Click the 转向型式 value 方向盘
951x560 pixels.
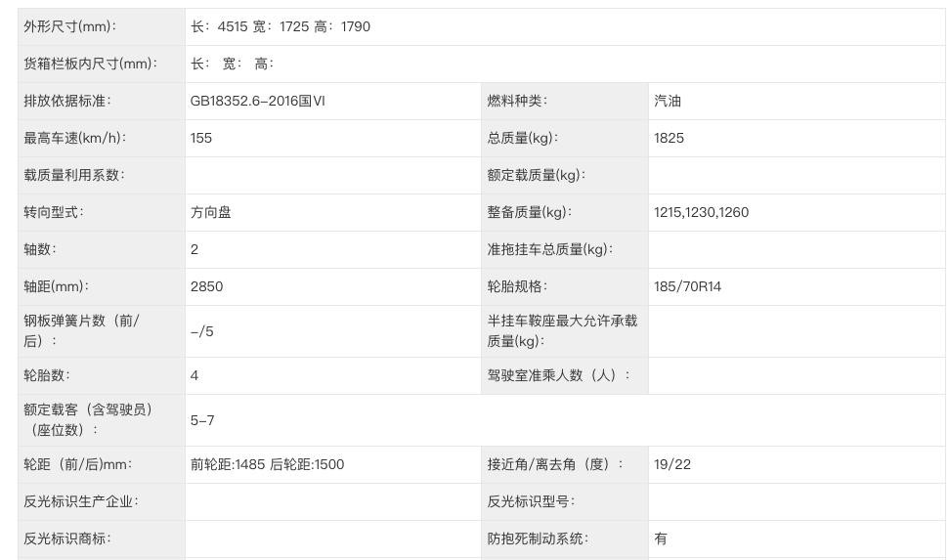(211, 212)
